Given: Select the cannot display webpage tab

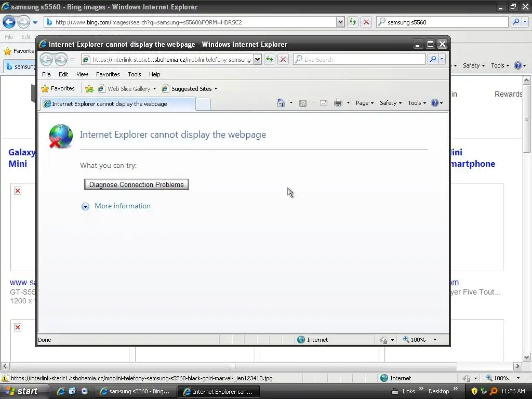Looking at the screenshot, I should click(118, 104).
